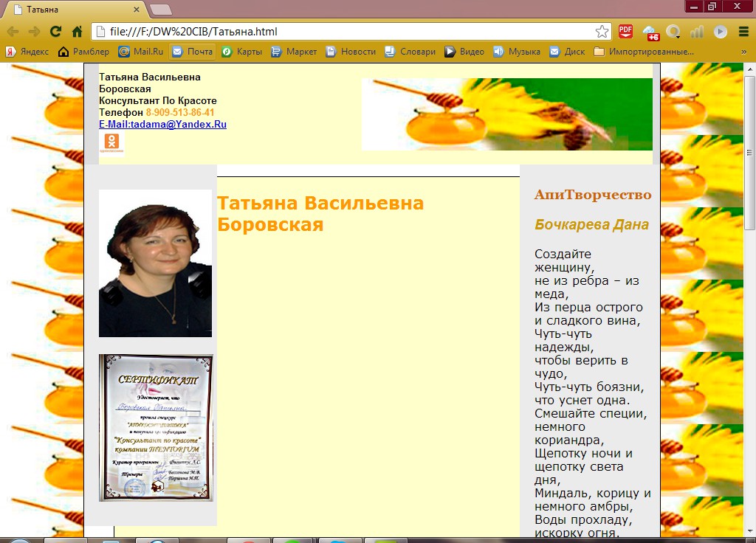Open the Яндекс bookmark
Screen dimensions: 756x543
coord(27,52)
